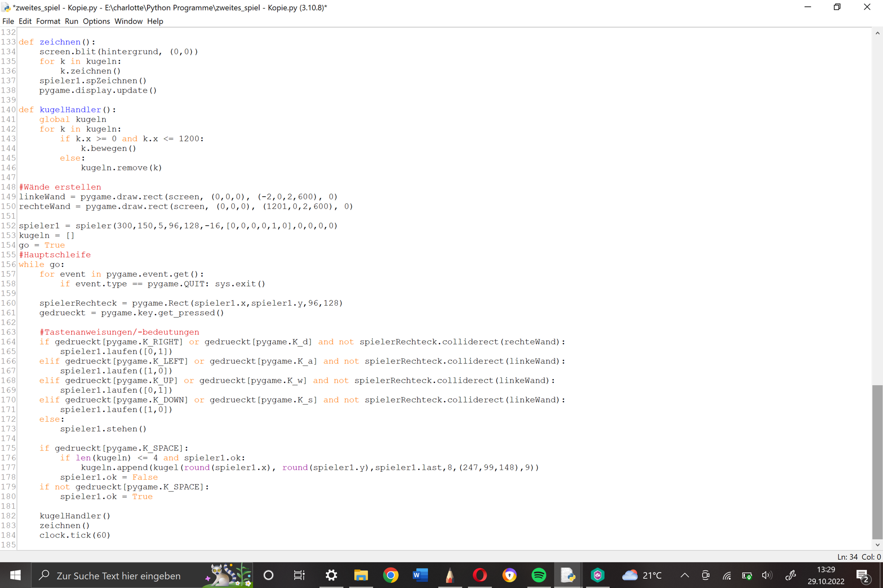
Task: Launch Google Chrome from the taskbar
Action: point(391,575)
